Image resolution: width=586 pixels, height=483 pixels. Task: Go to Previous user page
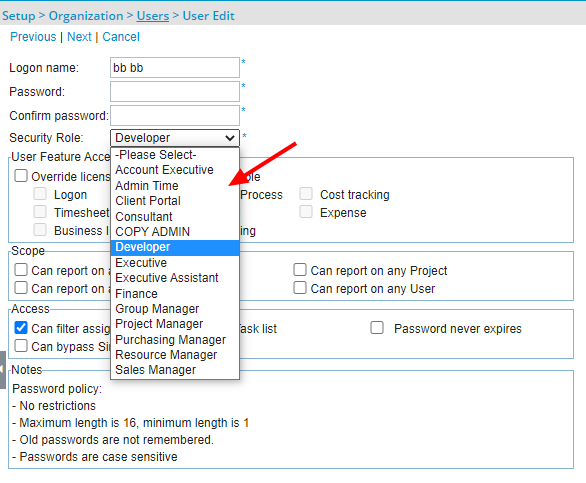33,37
